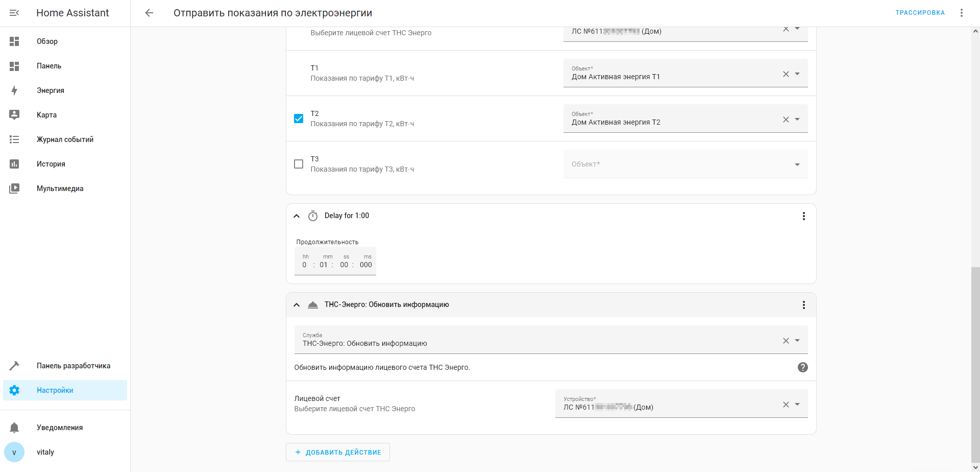This screenshot has width=980, height=472.
Task: Open Журнал событий
Action: click(65, 139)
